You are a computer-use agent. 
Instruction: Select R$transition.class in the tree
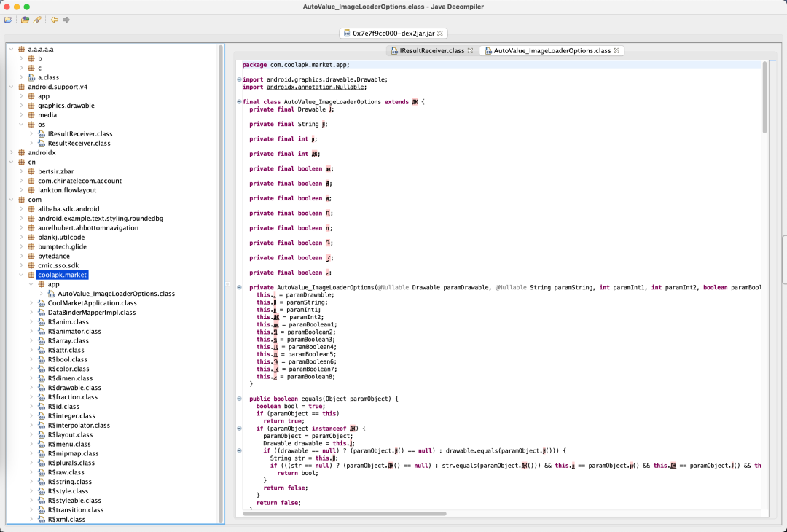(76, 510)
